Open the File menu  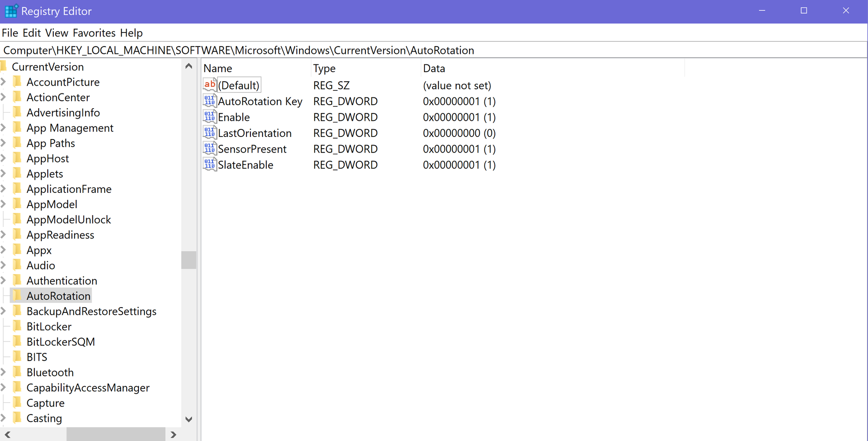[x=10, y=33]
